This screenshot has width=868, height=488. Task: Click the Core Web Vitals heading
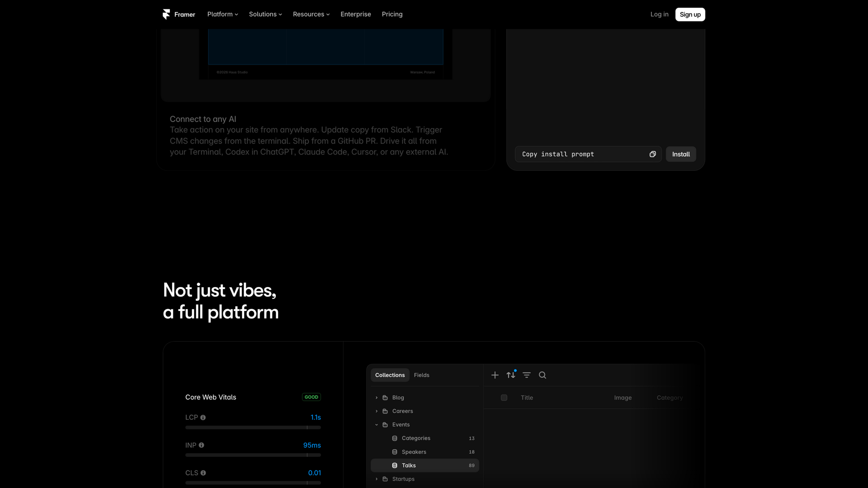coord(211,397)
